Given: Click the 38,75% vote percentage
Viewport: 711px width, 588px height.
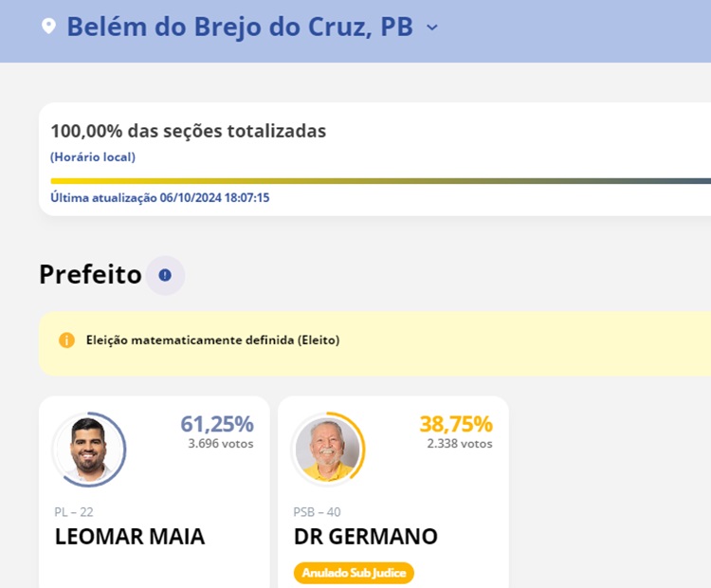Looking at the screenshot, I should (x=456, y=424).
